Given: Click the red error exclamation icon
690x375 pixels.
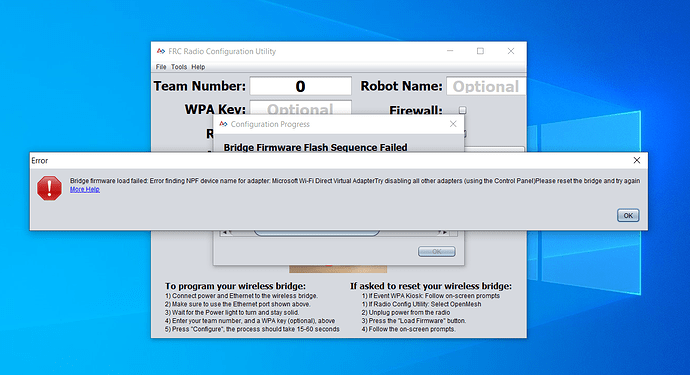Looking at the screenshot, I should (49, 188).
